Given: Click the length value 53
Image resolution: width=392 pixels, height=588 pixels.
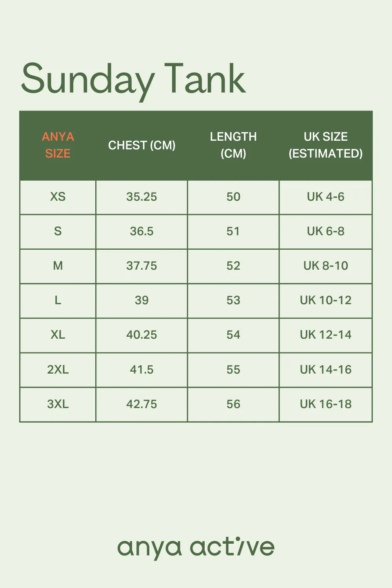Looking at the screenshot, I should click(233, 300).
